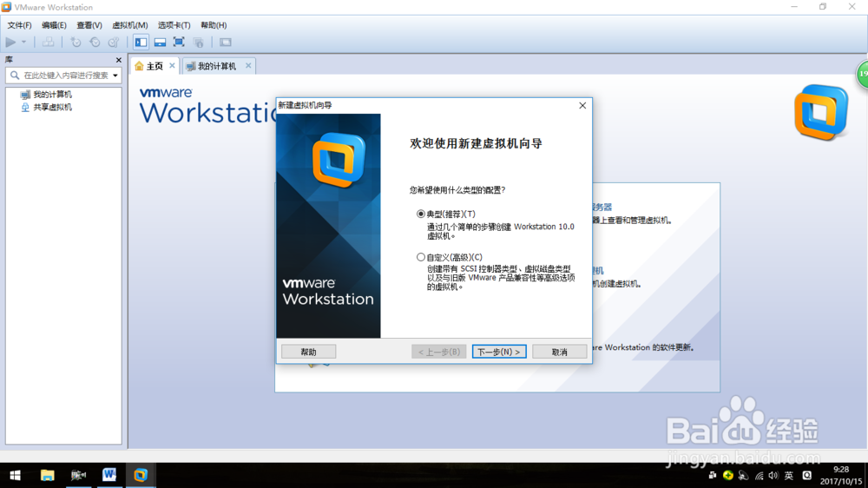The image size is (868, 488).
Task: Click the green circle badge at right edge
Action: point(863,74)
